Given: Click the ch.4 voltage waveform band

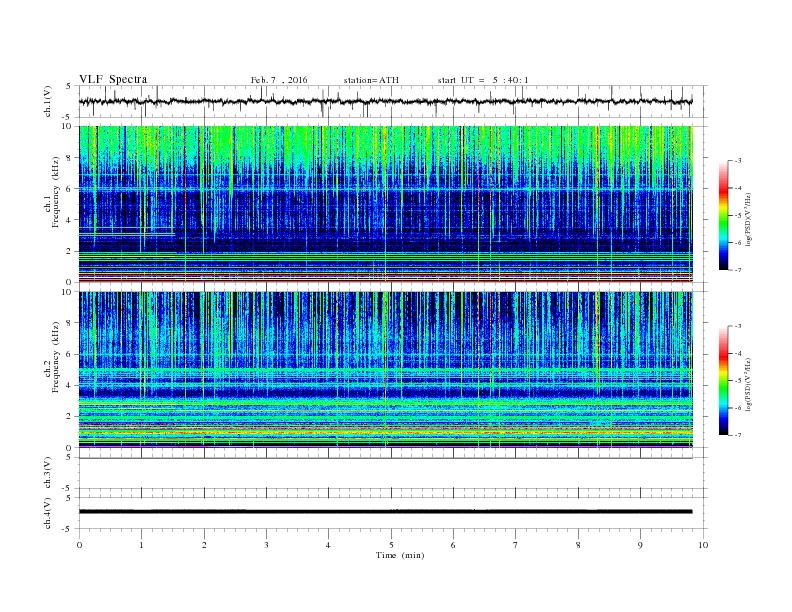Looking at the screenshot, I should [385, 512].
